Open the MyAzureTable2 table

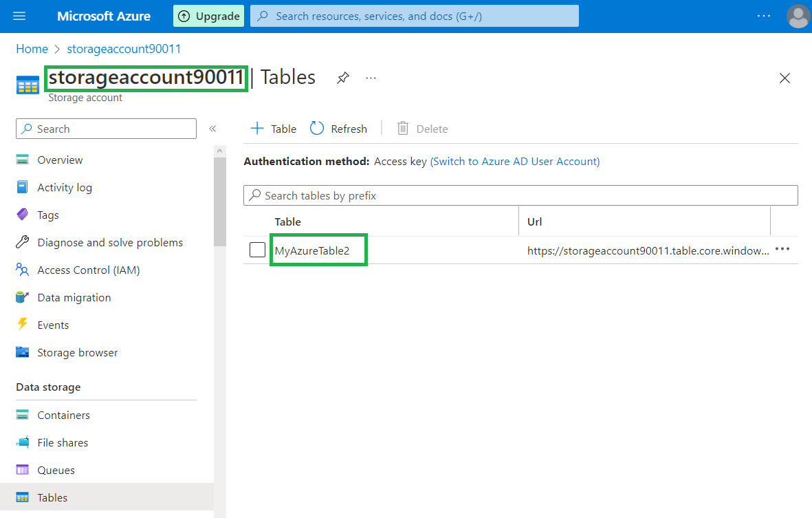point(312,250)
